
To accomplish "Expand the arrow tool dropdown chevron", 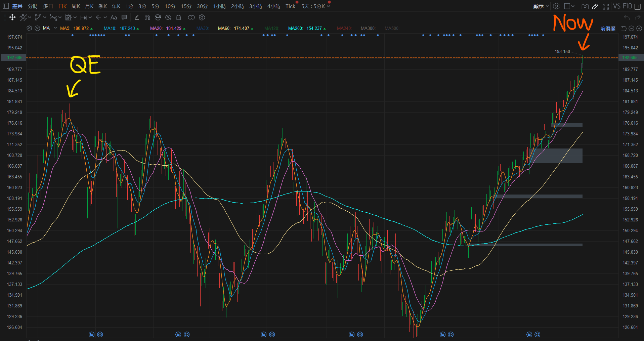I will pyautogui.click(x=105, y=17).
